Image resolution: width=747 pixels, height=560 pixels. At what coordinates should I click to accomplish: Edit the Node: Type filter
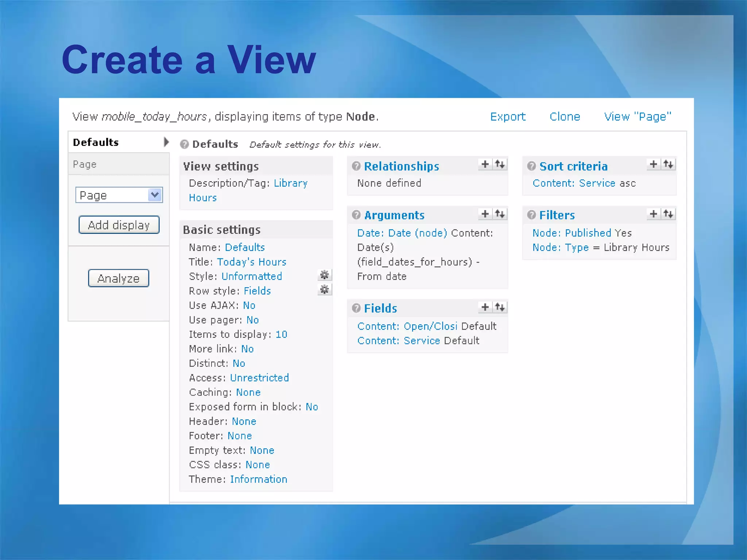pos(560,248)
